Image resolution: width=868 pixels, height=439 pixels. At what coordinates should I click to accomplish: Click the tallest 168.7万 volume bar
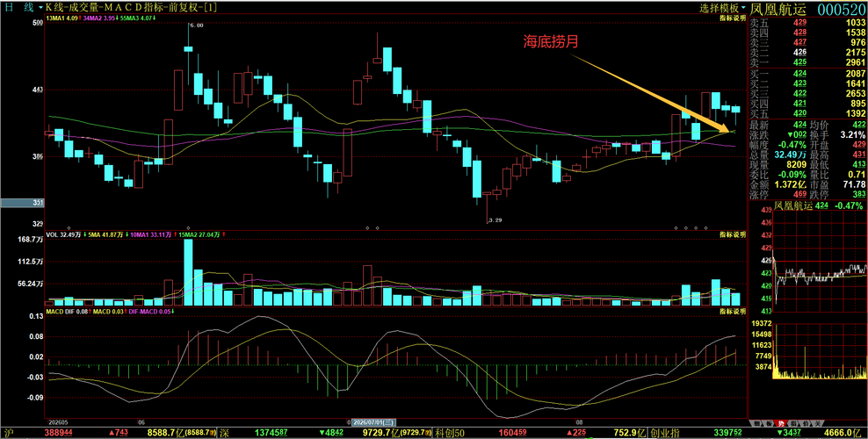[188, 272]
